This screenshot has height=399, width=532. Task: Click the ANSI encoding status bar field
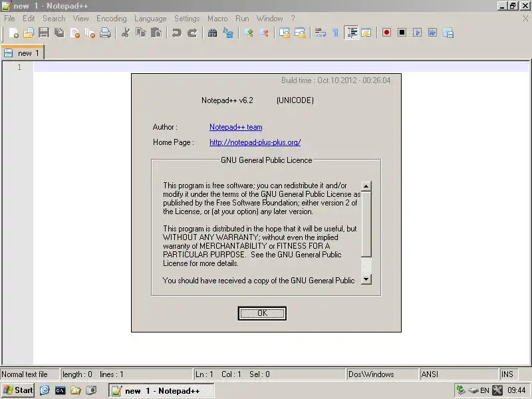pos(459,374)
